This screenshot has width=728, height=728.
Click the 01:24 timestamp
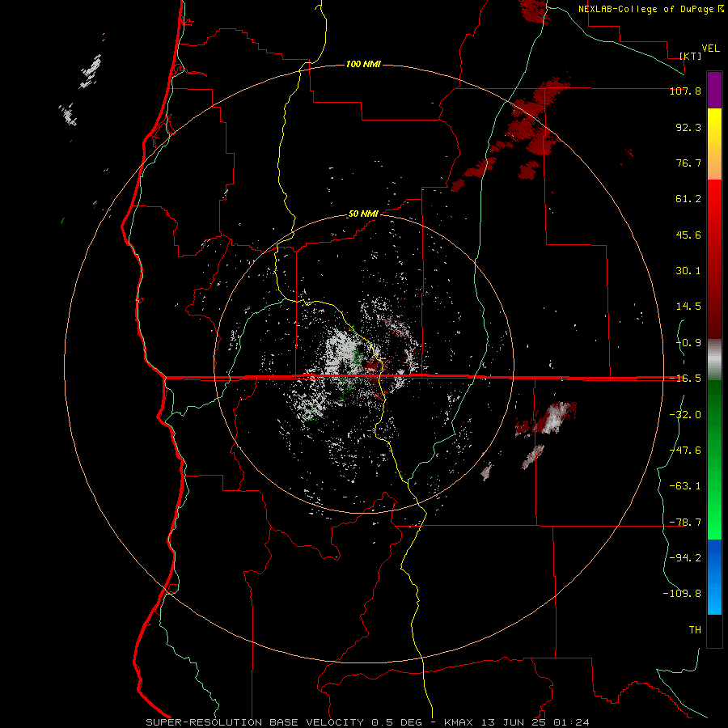coord(574,722)
